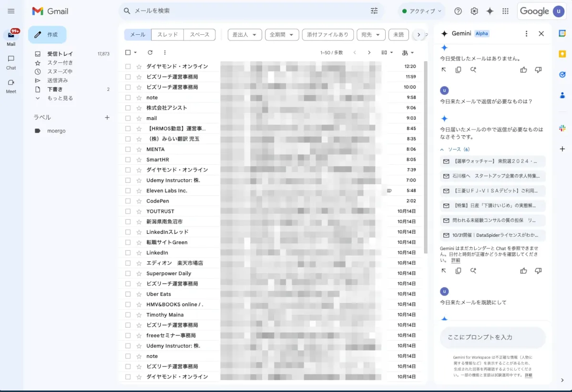Click the search filter options icon
572x392 pixels.
point(374,11)
